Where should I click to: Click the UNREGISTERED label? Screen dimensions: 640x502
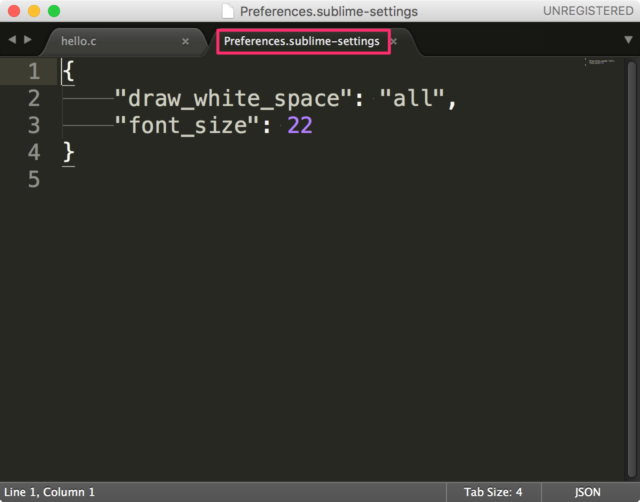(588, 11)
